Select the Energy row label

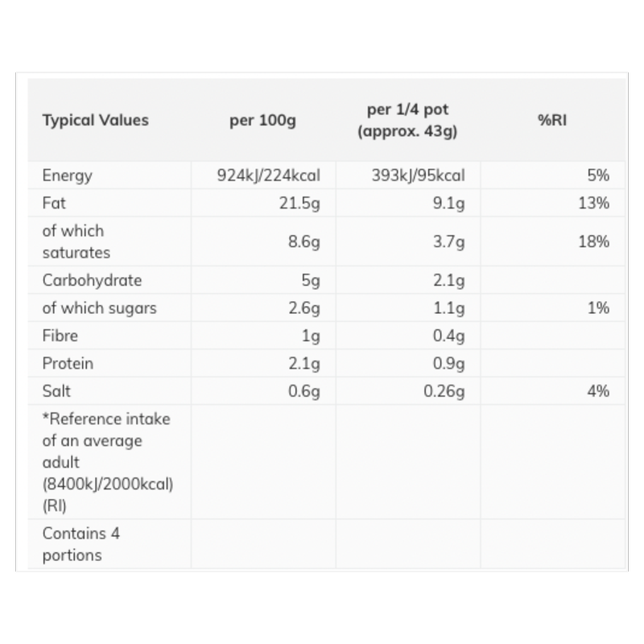[x=67, y=175]
